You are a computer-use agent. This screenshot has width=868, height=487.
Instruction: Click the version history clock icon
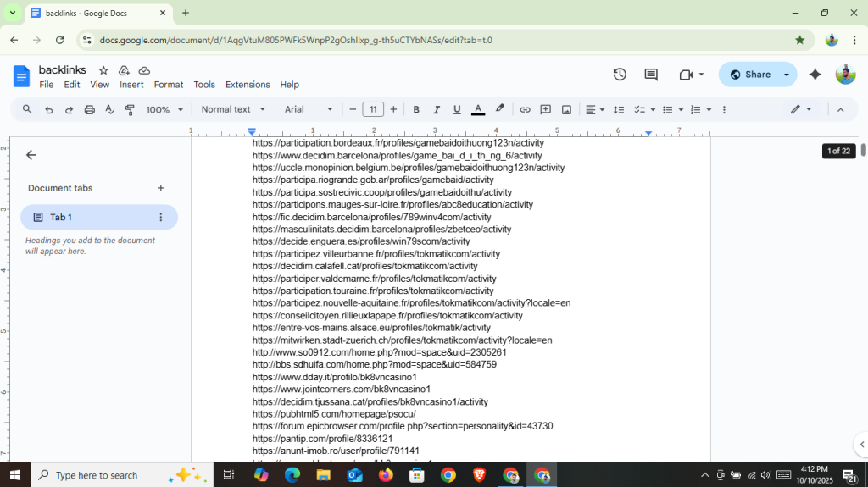click(620, 75)
